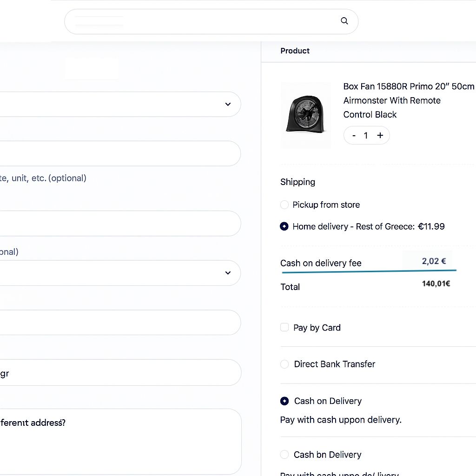Click the plus quantity button
Viewport: 476px width, 476px height.
[380, 135]
